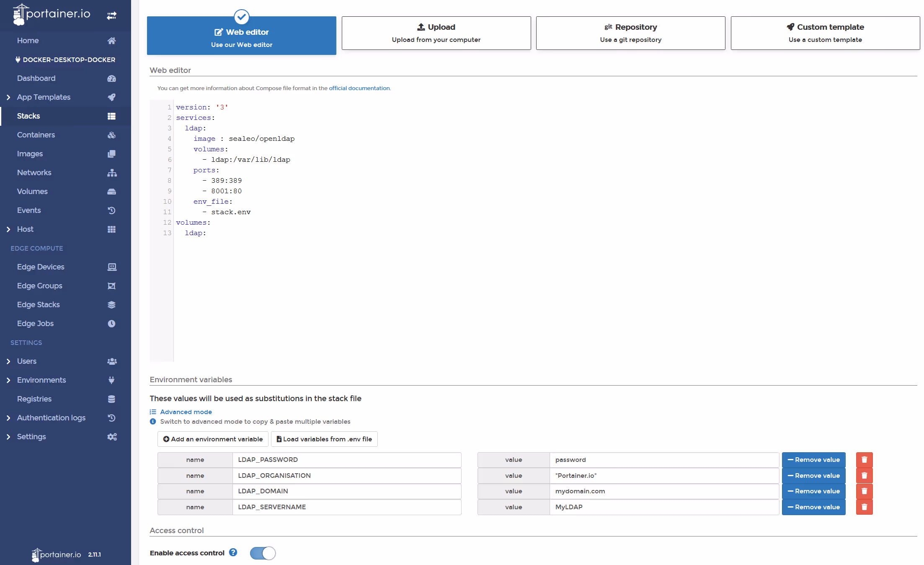Click editor line 'image : sealeo/openldap'
924x565 pixels.
click(x=244, y=139)
